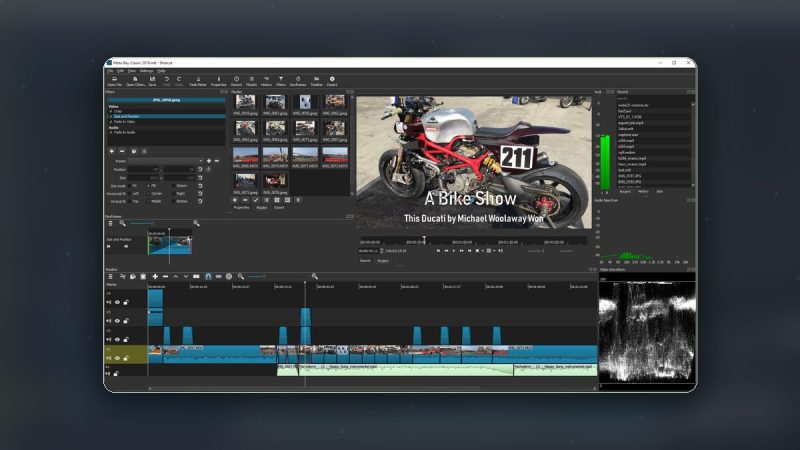The height and width of the screenshot is (450, 800).
Task: Click the player timecode stepper arrows
Action: coord(382,251)
